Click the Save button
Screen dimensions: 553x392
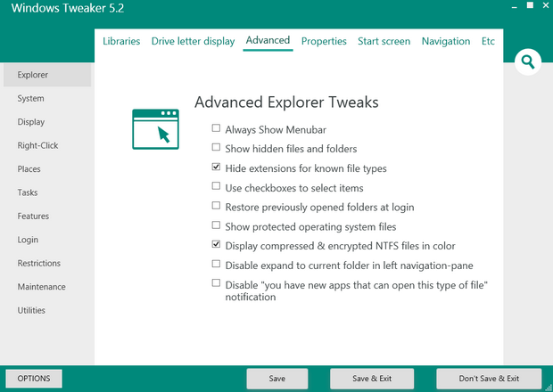coord(276,379)
